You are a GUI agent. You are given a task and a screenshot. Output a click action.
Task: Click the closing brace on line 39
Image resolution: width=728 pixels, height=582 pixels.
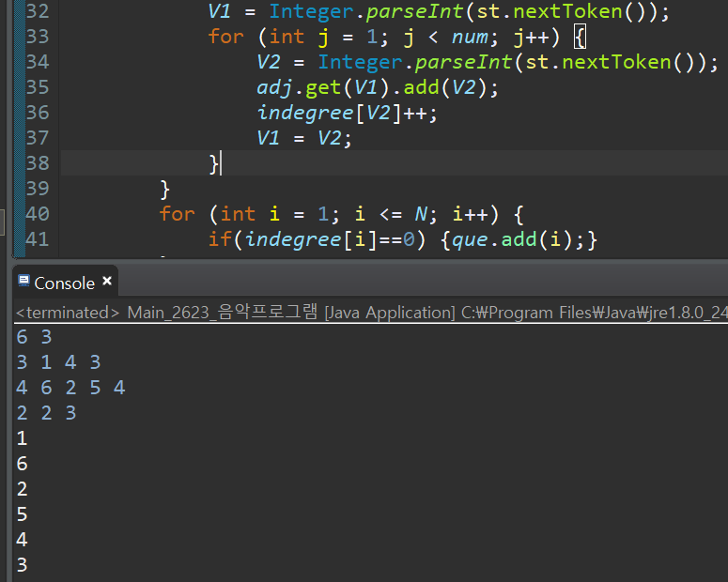tap(164, 190)
